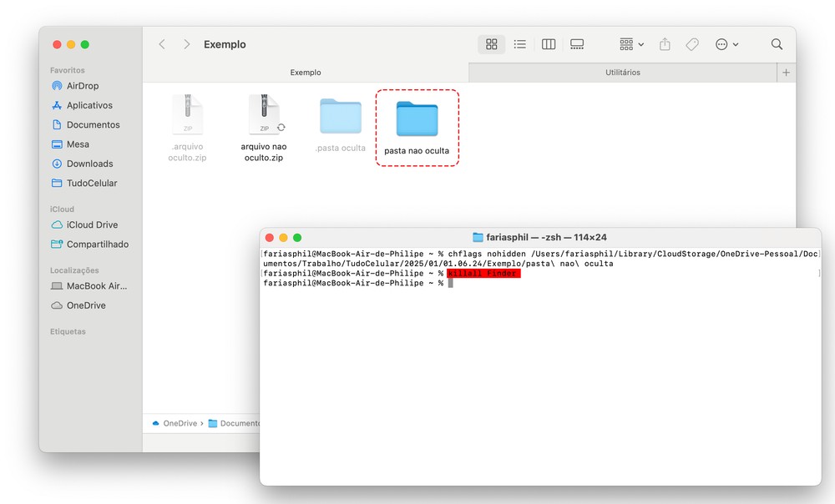835x504 pixels.
Task: Switch to list view in Finder
Action: [519, 44]
